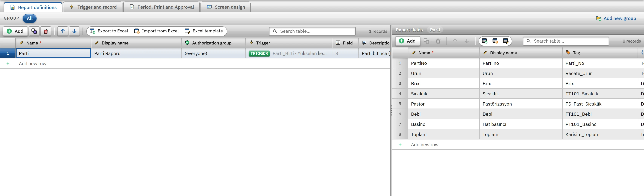Import from Excel
Viewport: 644px width, 196px height.
click(157, 31)
